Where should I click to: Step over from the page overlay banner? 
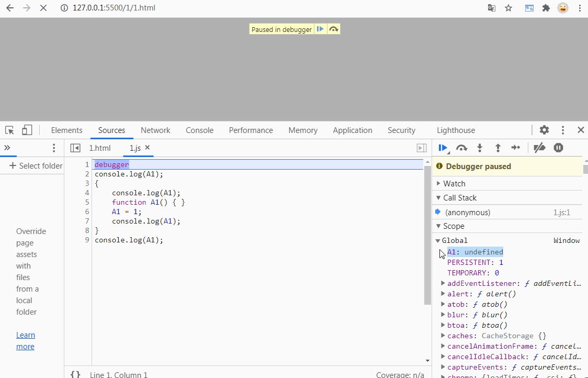coord(333,29)
